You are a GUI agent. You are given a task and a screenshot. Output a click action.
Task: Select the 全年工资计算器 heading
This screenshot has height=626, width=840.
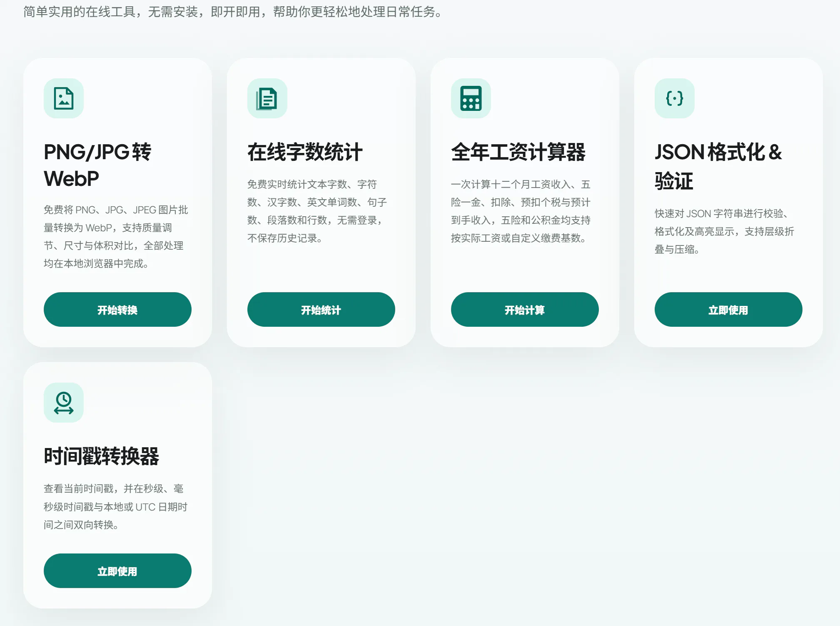pos(518,152)
